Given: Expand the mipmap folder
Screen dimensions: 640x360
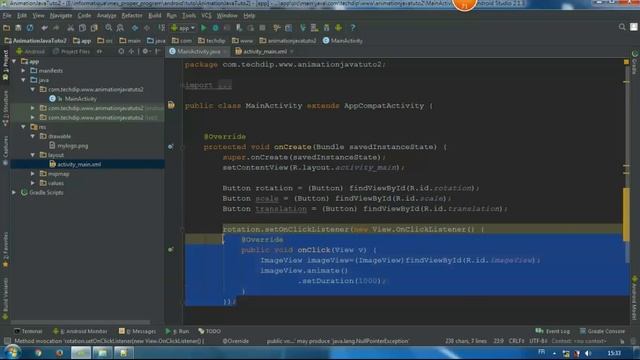Looking at the screenshot, I should 33,174.
